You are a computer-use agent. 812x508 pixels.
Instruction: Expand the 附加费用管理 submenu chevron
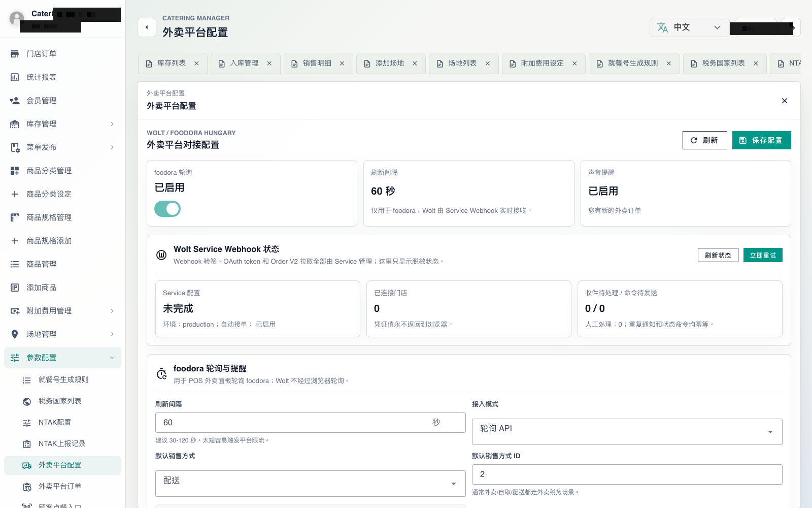[112, 311]
